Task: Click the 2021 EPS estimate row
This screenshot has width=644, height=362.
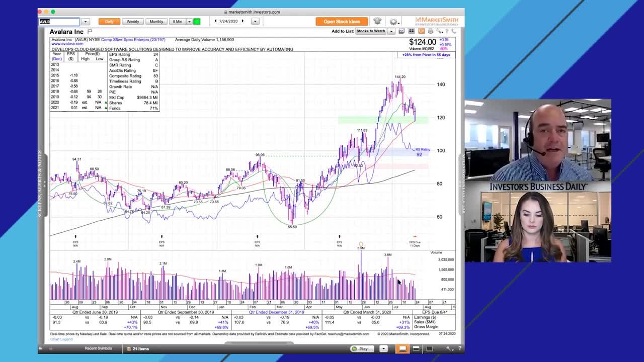Action: tap(78, 108)
